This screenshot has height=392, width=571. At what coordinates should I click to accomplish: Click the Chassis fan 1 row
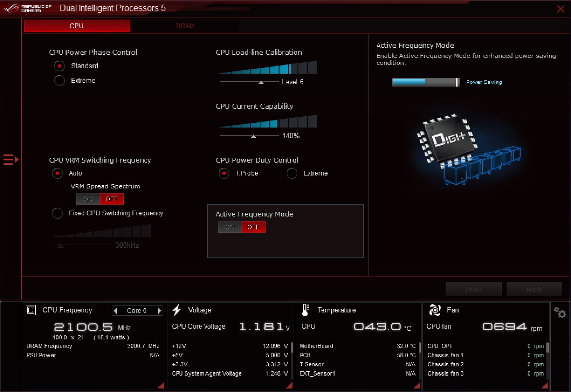(486, 355)
